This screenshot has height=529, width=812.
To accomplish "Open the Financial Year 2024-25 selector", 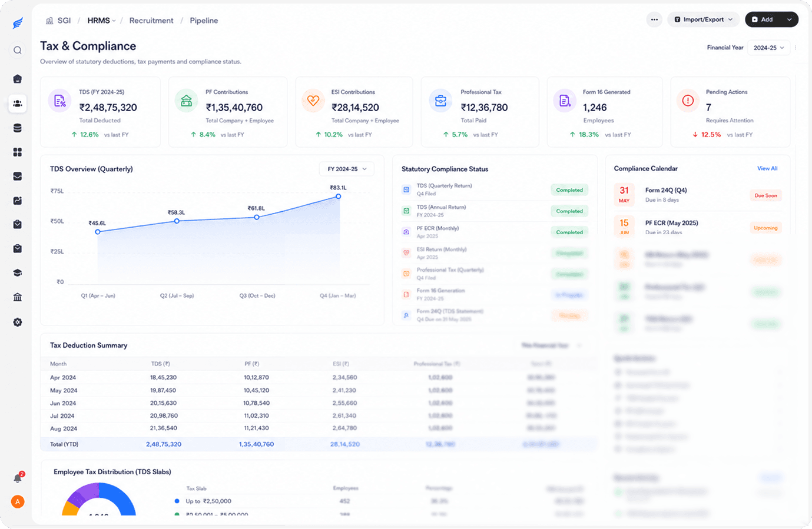I will click(x=768, y=48).
